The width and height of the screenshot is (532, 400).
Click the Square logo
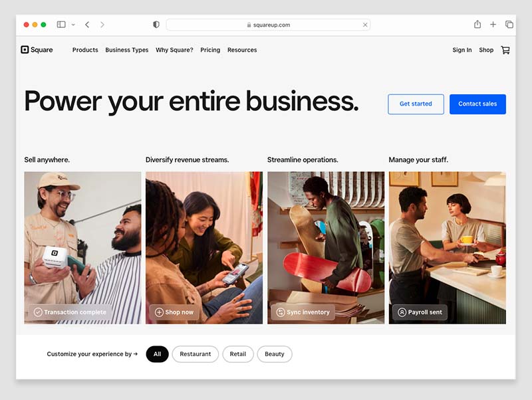point(37,50)
